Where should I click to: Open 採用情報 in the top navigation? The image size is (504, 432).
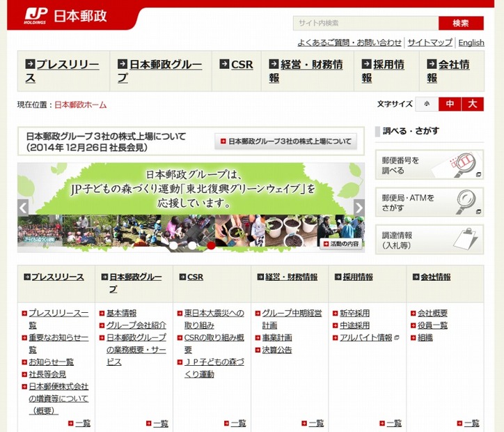[382, 71]
